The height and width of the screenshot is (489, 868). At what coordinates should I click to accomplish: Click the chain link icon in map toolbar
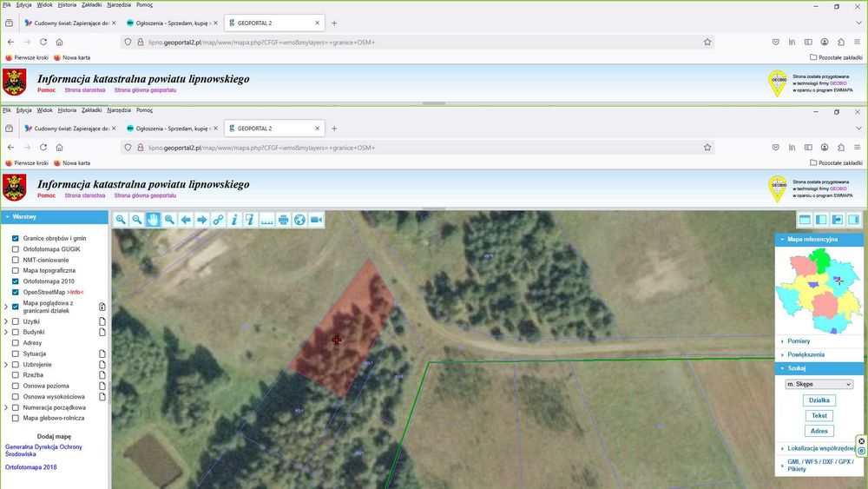click(x=218, y=220)
